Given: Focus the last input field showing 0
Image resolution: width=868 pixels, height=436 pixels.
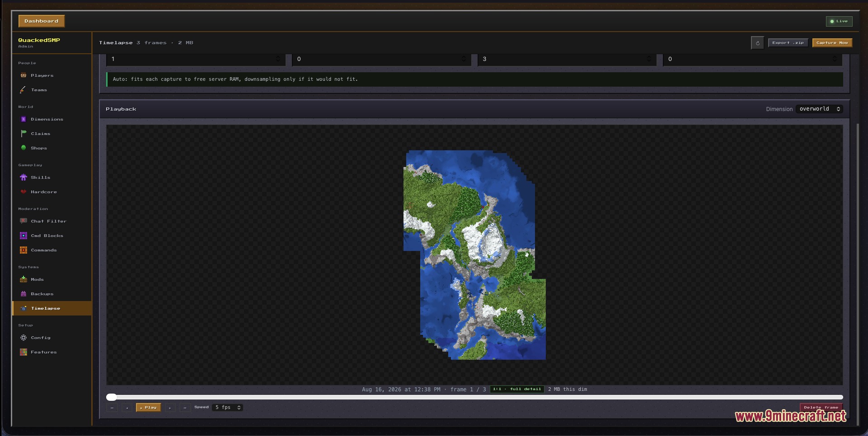Looking at the screenshot, I should point(753,59).
